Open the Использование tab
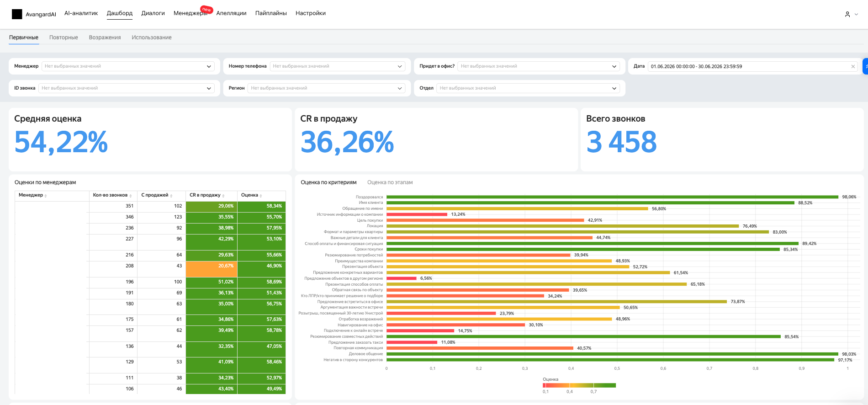 click(152, 37)
